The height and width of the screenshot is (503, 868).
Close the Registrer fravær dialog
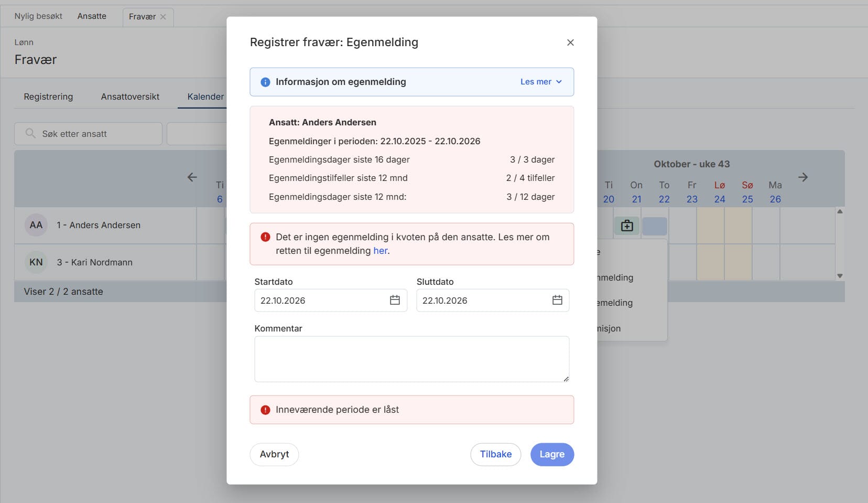tap(570, 42)
